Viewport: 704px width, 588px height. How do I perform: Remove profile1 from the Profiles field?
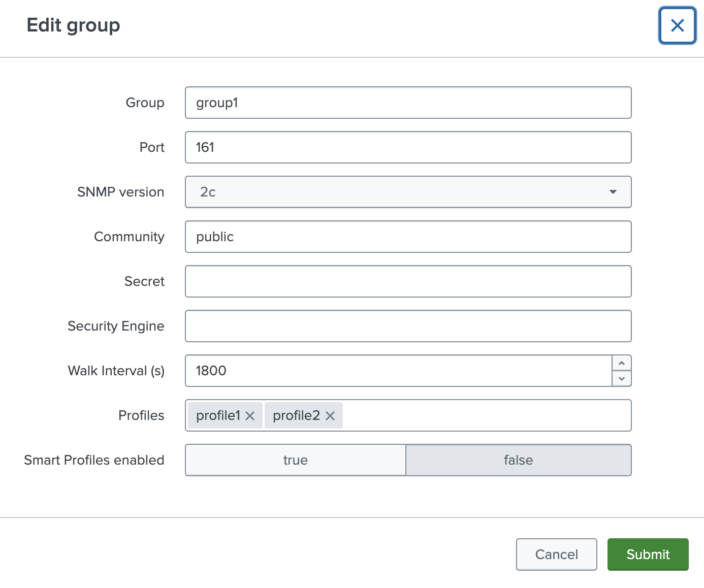250,415
